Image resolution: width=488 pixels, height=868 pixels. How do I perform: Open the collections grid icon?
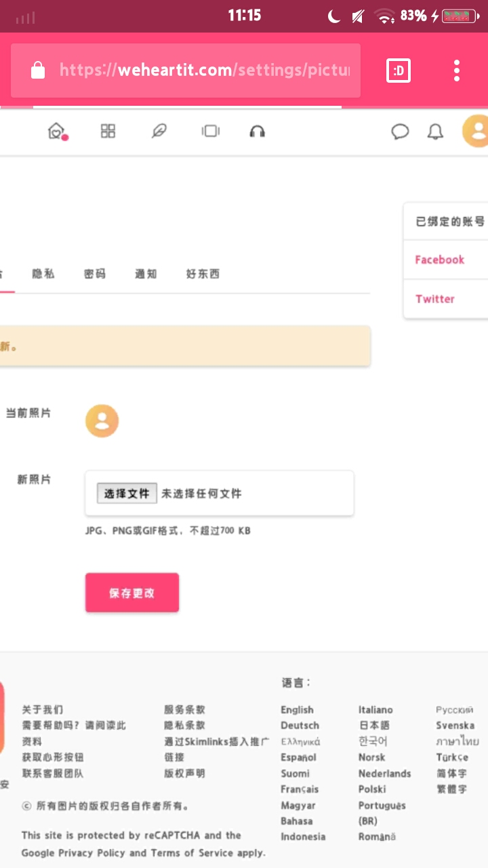108,131
